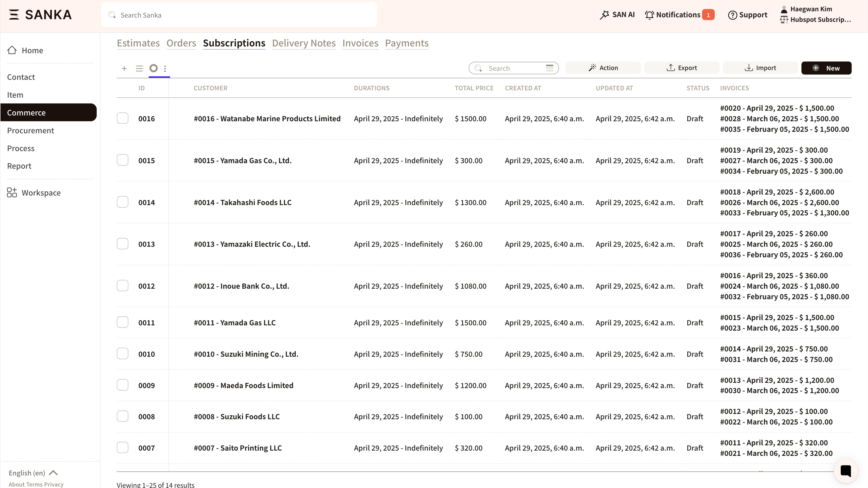
Task: Open the three-dot view options menu
Action: (165, 69)
